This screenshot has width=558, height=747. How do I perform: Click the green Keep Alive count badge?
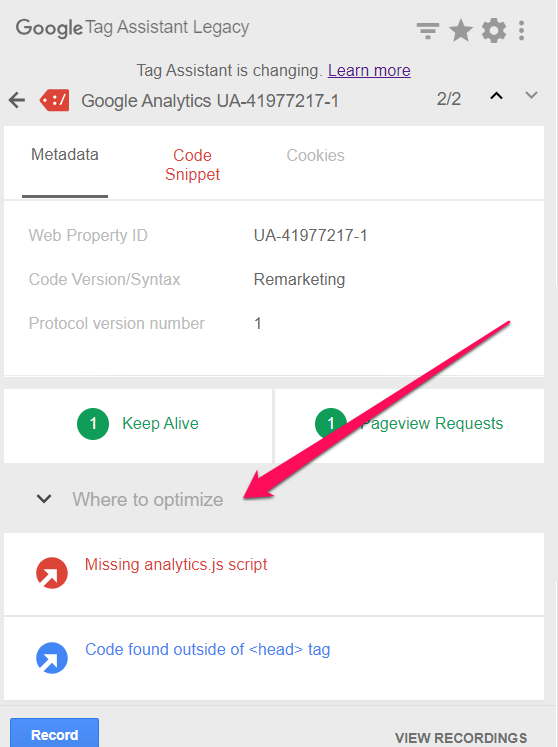pos(93,424)
